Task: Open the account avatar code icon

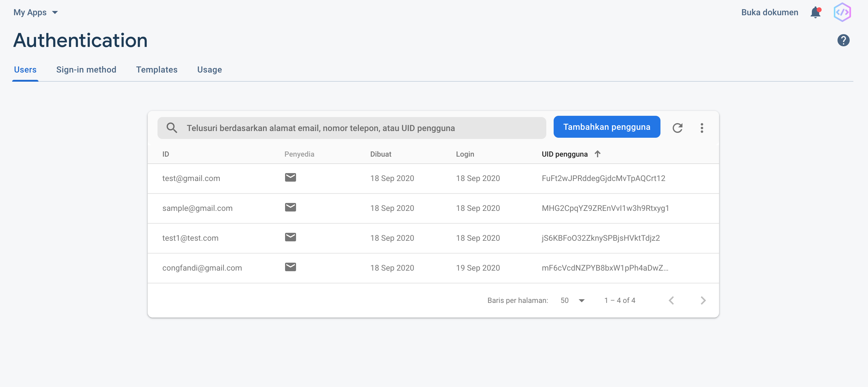Action: (x=842, y=12)
